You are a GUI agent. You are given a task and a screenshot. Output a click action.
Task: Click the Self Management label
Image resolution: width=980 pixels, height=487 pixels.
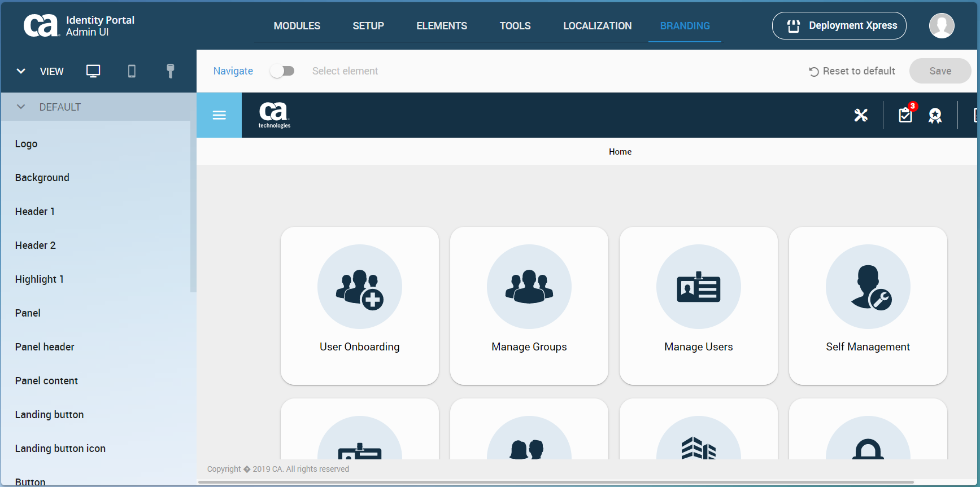[868, 347]
